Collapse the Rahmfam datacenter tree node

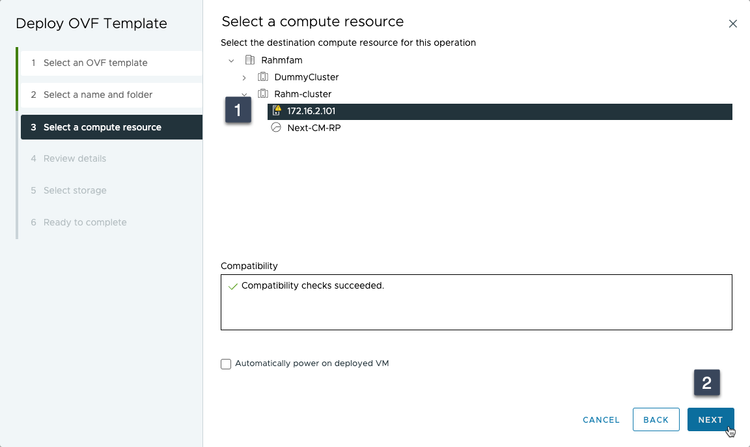pos(232,60)
